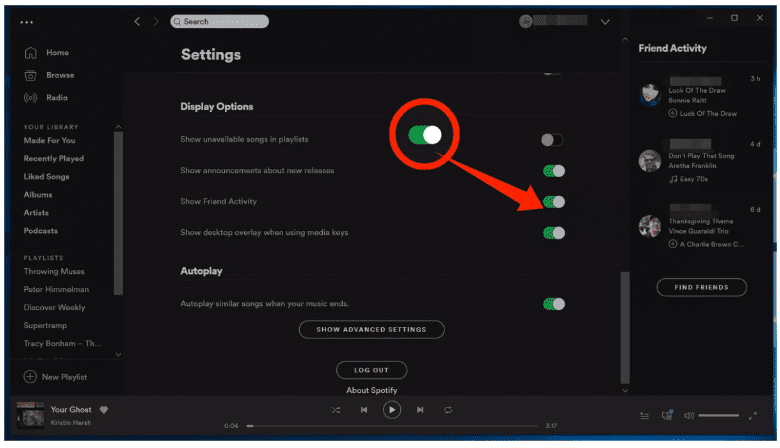The image size is (780, 448).
Task: Click the Log Out button
Action: pyautogui.click(x=372, y=370)
